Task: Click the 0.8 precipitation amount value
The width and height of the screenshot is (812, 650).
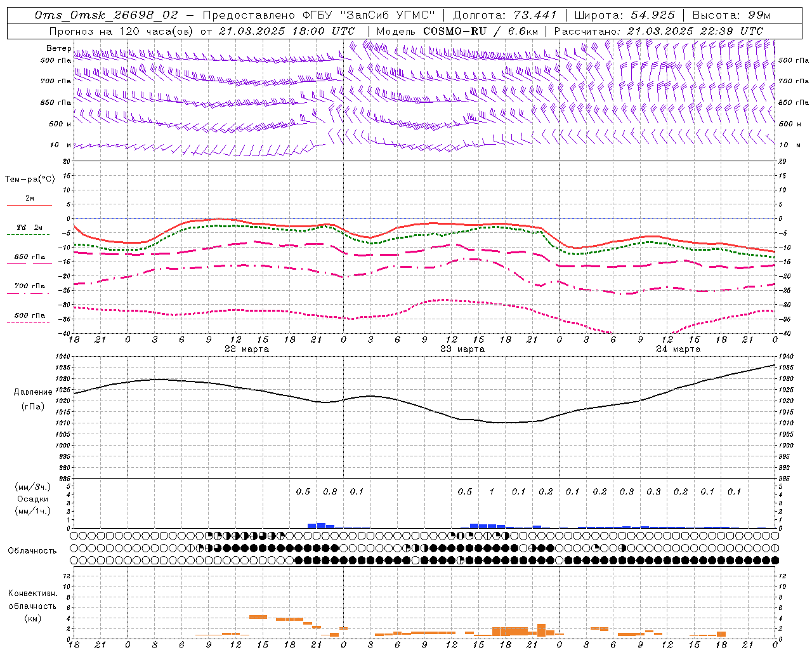Action: click(330, 491)
